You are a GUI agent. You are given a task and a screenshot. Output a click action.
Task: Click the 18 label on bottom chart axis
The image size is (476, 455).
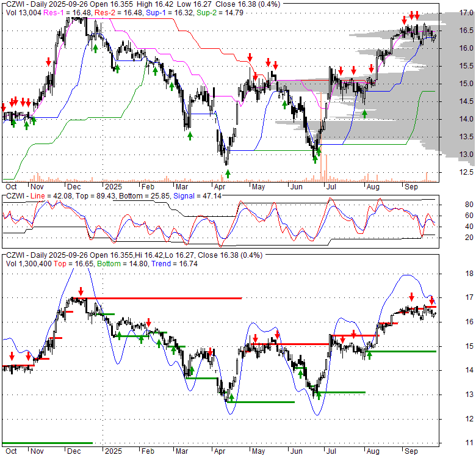point(469,274)
